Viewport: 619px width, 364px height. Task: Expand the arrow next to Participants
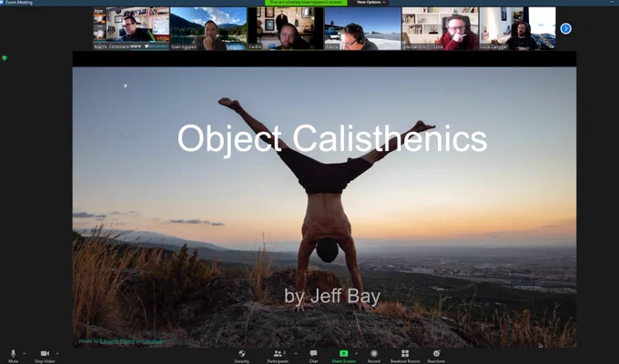pyautogui.click(x=296, y=353)
